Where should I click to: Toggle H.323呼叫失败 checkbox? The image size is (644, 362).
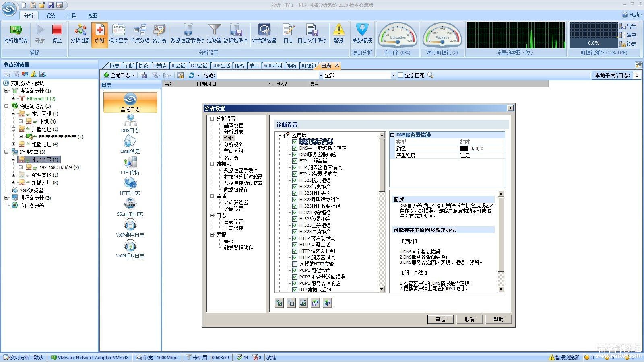295,193
